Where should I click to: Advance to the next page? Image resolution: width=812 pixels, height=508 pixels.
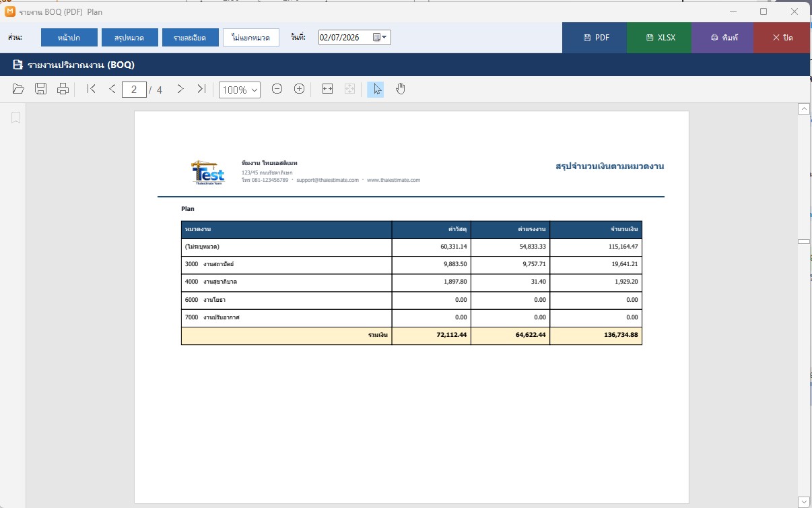180,89
